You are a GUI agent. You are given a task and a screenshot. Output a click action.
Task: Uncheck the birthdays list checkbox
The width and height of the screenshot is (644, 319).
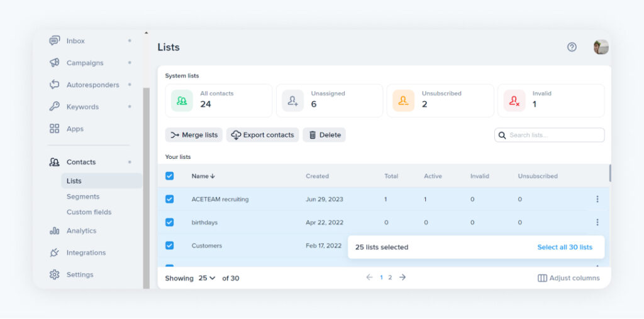[169, 222]
